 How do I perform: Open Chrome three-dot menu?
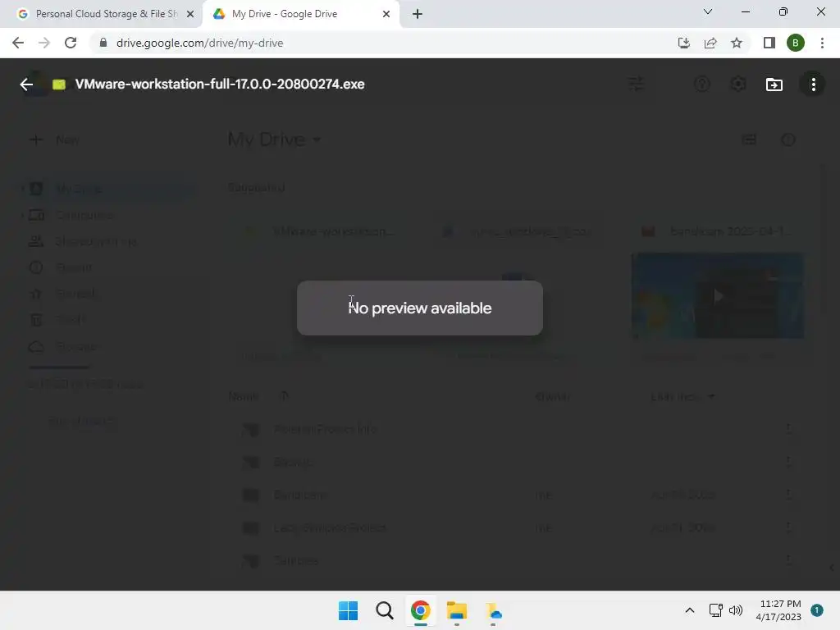coord(822,43)
